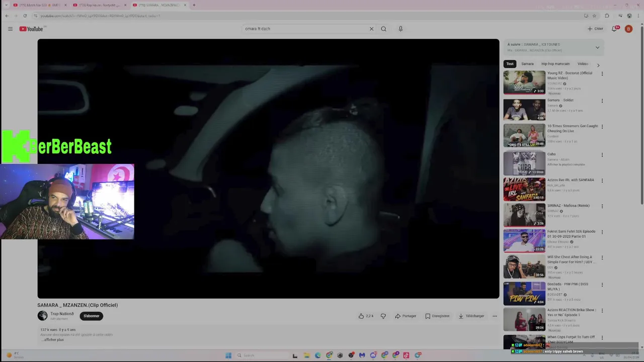Open SIRINAZ Mafiosa Remix video title
This screenshot has width=644, height=362.
click(x=568, y=206)
